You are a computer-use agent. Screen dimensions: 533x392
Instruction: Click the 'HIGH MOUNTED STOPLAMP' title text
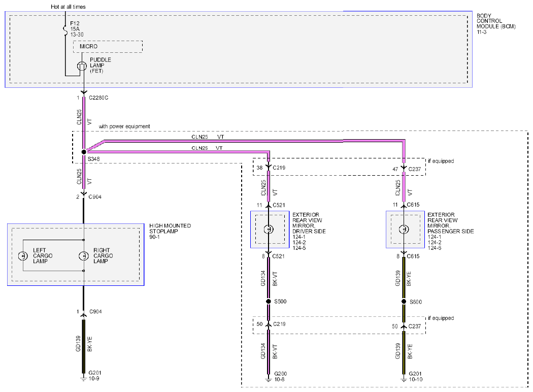[x=170, y=228]
